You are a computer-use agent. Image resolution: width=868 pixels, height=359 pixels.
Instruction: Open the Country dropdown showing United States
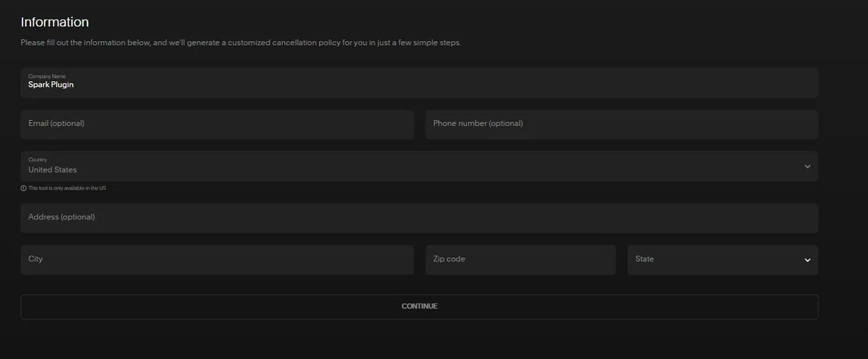point(419,166)
